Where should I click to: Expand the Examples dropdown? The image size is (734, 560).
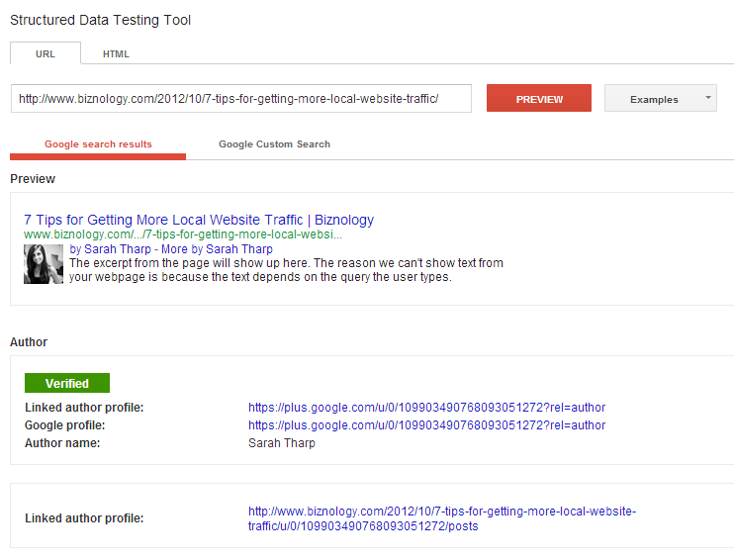660,99
